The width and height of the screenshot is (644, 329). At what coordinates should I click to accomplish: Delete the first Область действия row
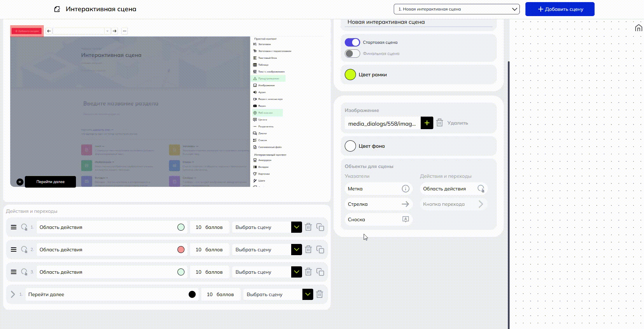pos(308,227)
